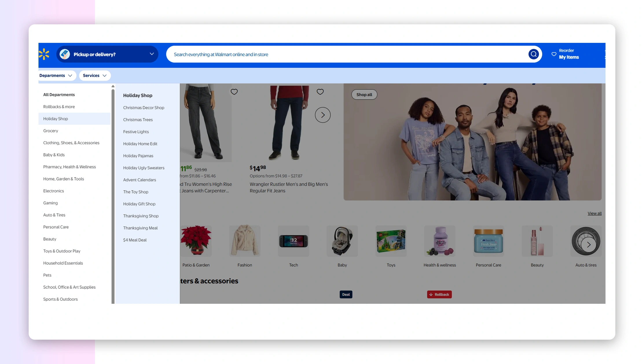Click into the Walmart search field

pos(347,54)
